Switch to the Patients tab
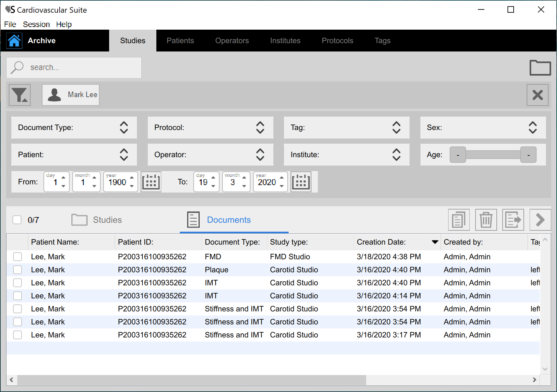The height and width of the screenshot is (392, 557). tap(180, 41)
